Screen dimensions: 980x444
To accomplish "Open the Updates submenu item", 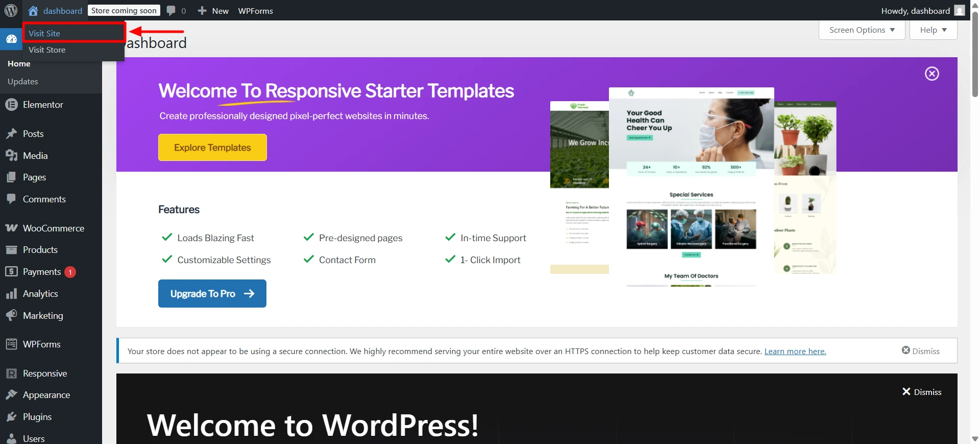I will (23, 82).
